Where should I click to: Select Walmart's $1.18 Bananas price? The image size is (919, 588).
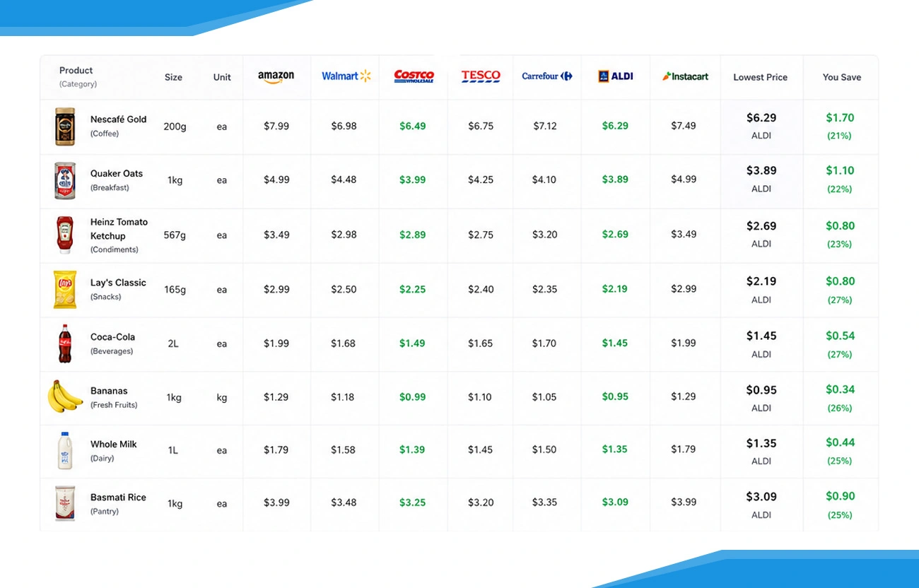click(x=343, y=397)
